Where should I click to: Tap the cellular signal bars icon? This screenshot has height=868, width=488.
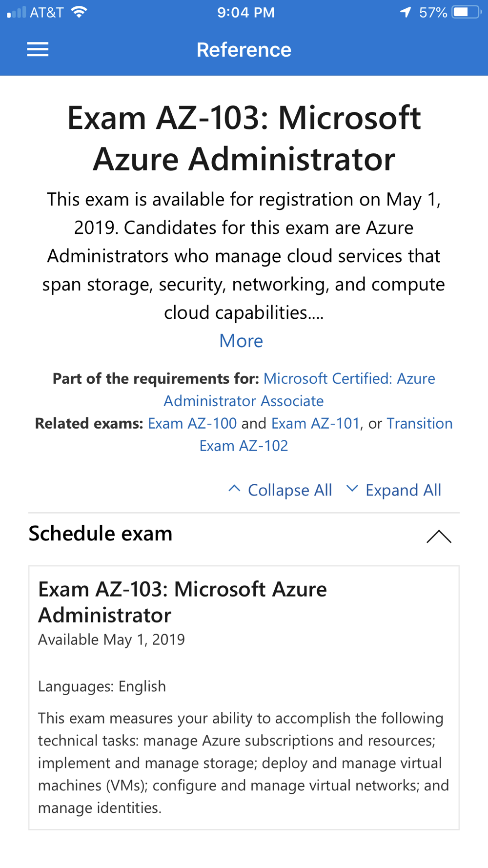click(17, 12)
